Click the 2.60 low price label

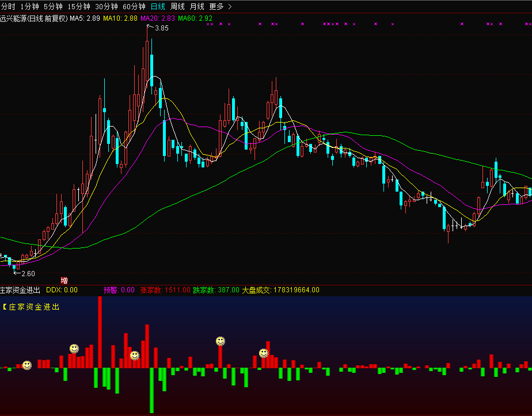28,274
